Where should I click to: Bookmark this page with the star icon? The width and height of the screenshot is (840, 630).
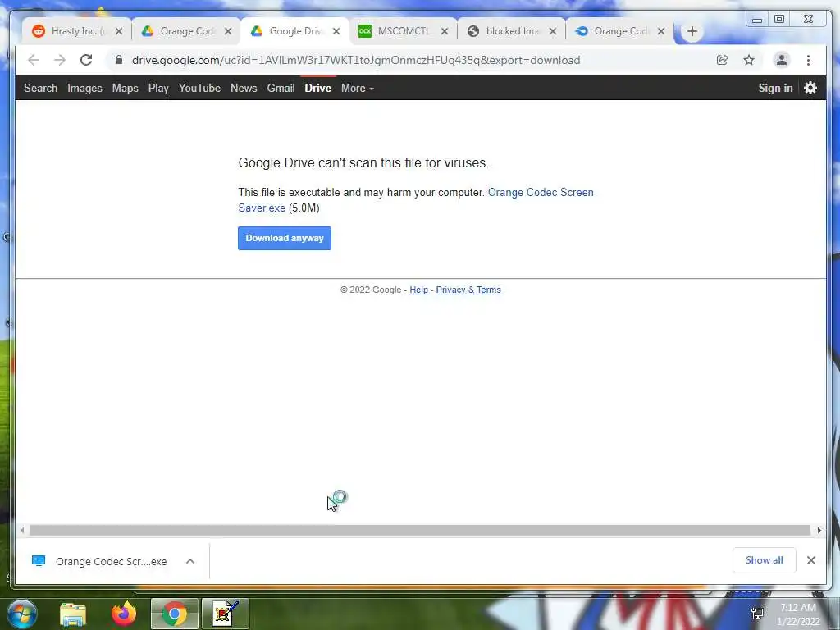[x=749, y=60]
